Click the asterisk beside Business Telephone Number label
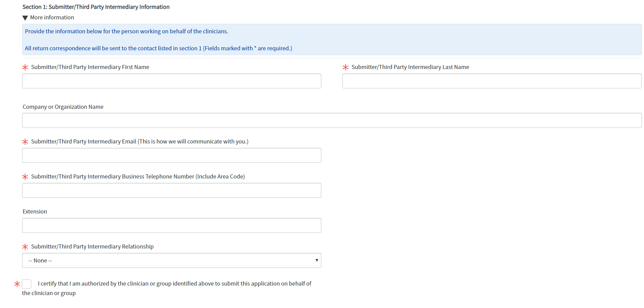The width and height of the screenshot is (644, 308). click(x=25, y=177)
